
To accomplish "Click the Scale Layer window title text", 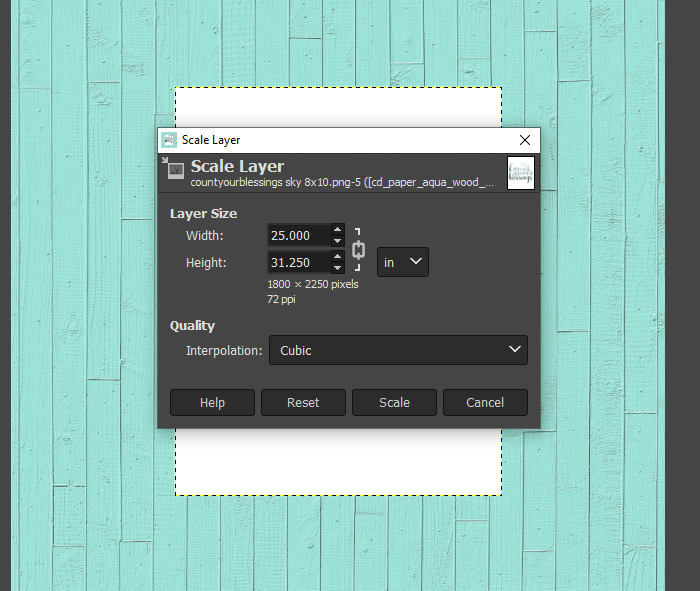I will click(211, 140).
